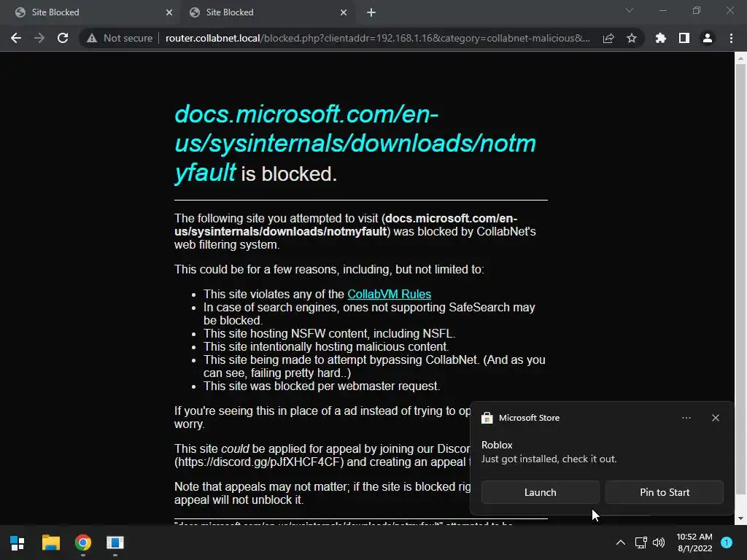The height and width of the screenshot is (560, 747).
Task: Click Google Chrome taskbar icon
Action: pyautogui.click(x=83, y=542)
